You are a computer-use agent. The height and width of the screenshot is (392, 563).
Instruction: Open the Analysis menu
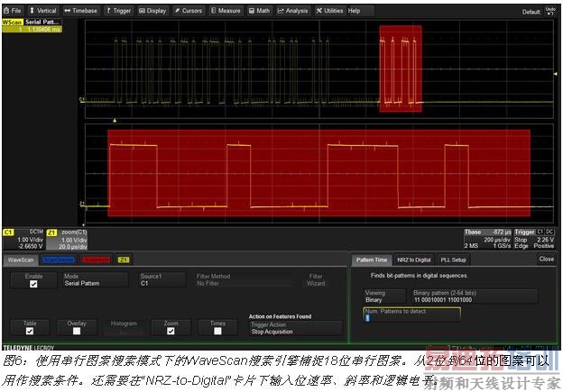click(x=292, y=11)
